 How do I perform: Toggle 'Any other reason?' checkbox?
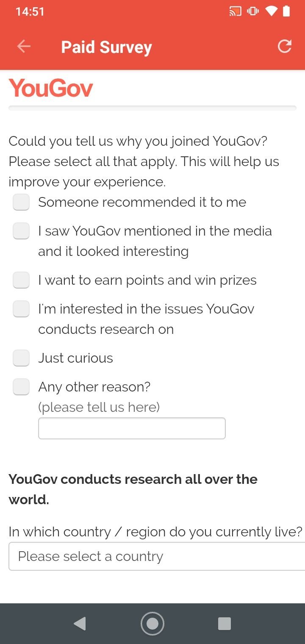click(21, 387)
